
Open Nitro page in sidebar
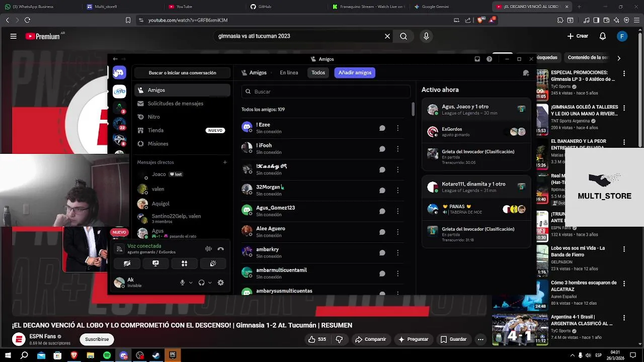tap(182, 117)
